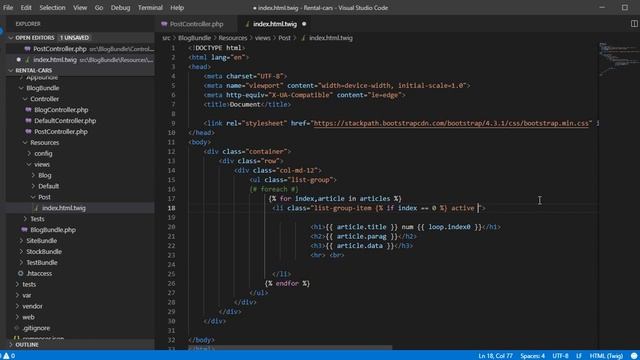Split the editor with the layout icon
640x360 pixels.
(634, 24)
